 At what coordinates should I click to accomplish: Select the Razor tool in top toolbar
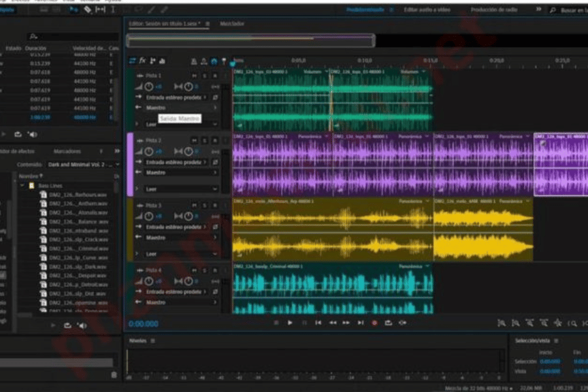88,10
